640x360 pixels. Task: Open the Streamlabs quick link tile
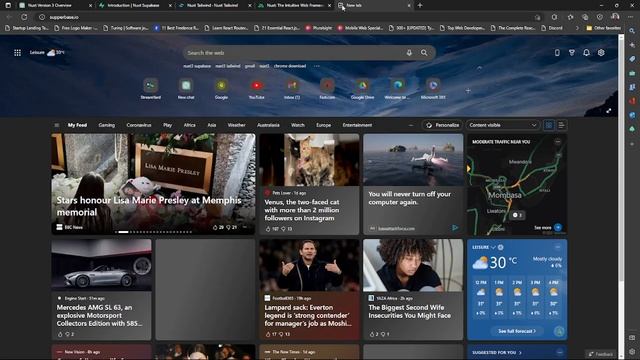coord(151,88)
